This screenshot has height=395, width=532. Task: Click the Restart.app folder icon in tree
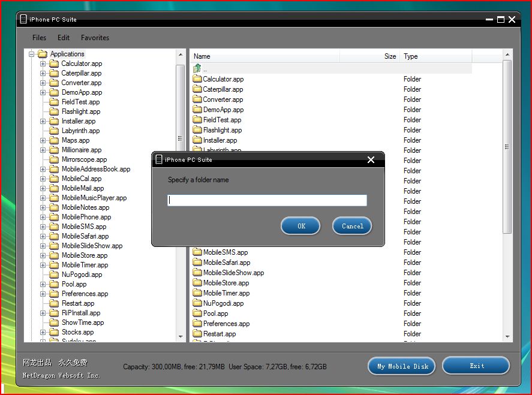pos(54,303)
